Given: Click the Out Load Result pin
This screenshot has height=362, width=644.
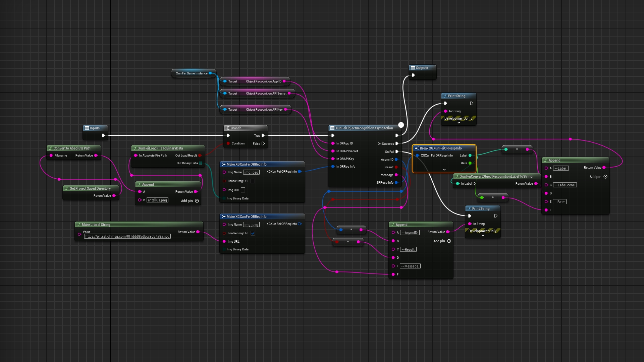Looking at the screenshot, I should click(x=200, y=156).
